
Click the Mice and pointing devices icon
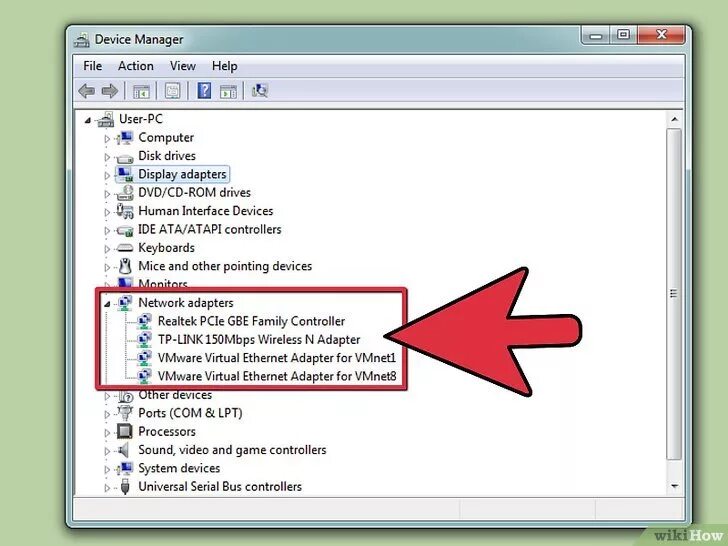(125, 266)
